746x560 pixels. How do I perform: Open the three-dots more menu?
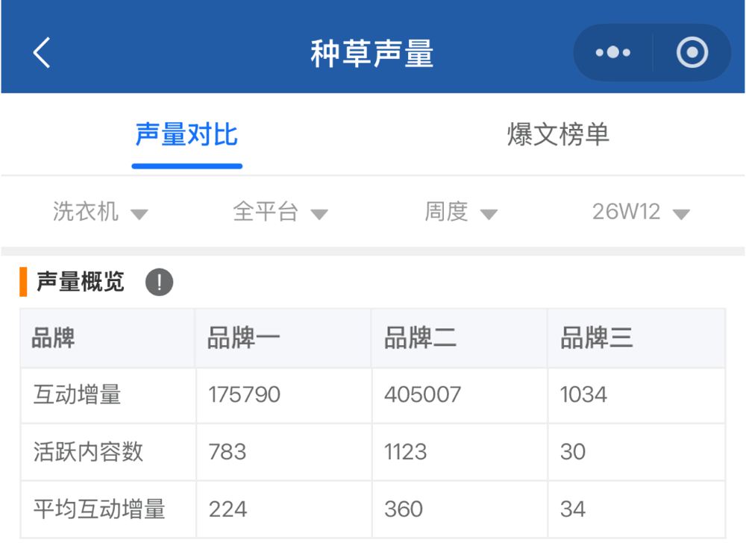tap(613, 53)
